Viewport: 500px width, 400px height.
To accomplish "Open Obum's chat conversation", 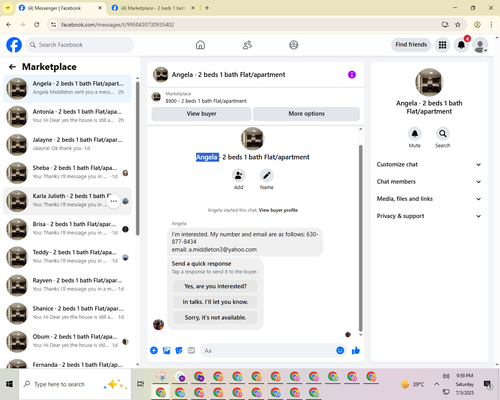I will tap(67, 342).
